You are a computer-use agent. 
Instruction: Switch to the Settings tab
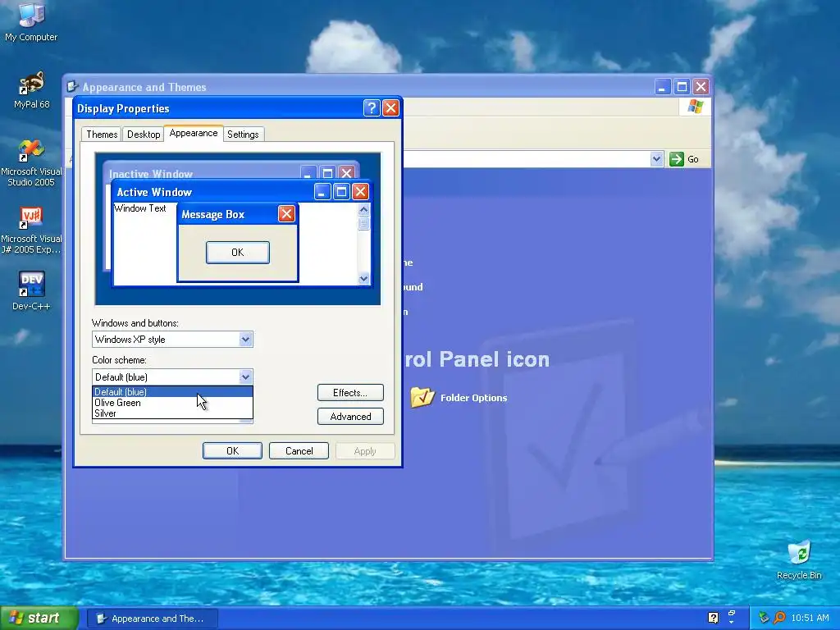(x=243, y=134)
